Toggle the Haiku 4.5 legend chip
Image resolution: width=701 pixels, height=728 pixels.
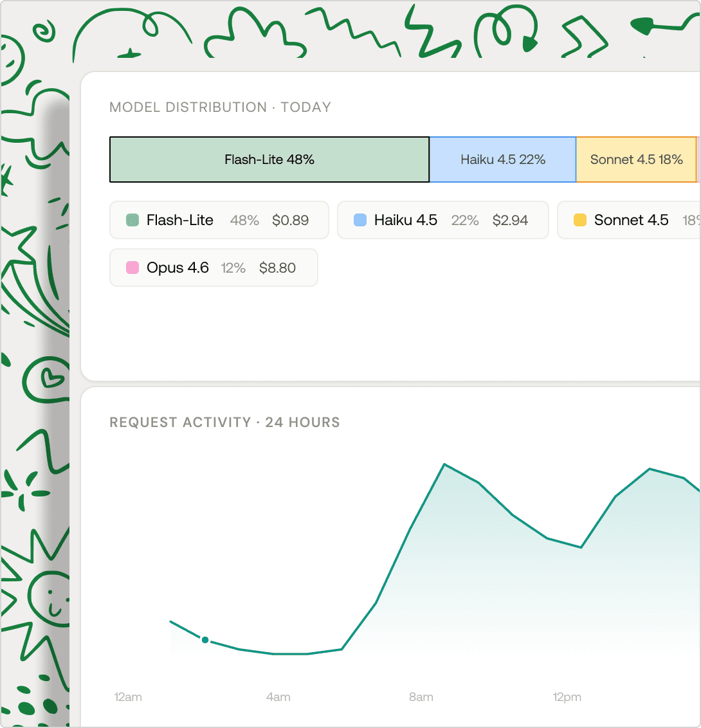tap(442, 221)
